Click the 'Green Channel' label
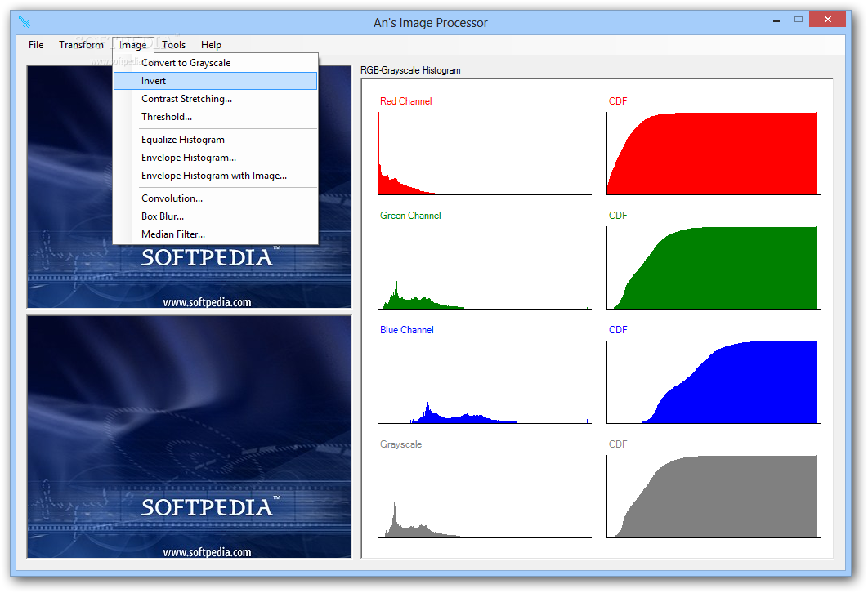Image resolution: width=868 pixels, height=593 pixels. (410, 216)
